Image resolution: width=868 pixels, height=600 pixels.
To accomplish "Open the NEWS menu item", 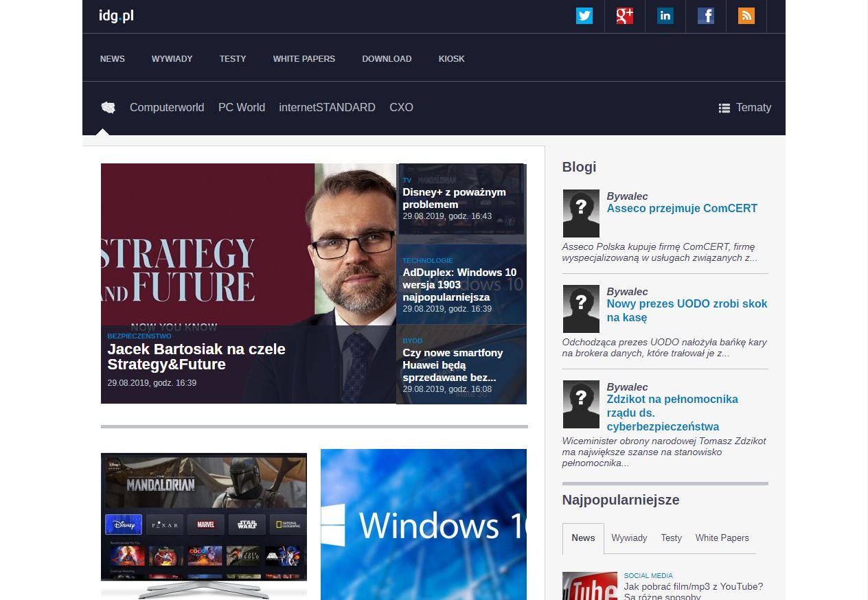I will click(113, 59).
